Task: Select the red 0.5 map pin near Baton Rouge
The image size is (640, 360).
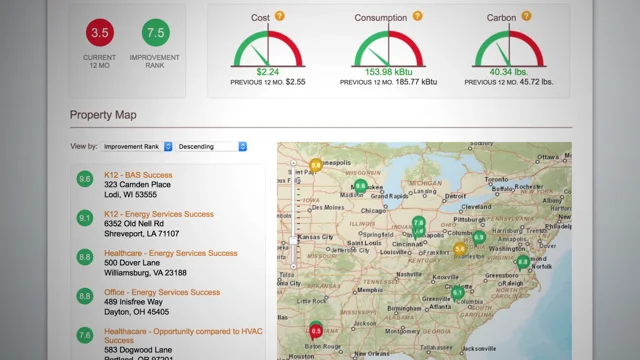Action: click(316, 331)
